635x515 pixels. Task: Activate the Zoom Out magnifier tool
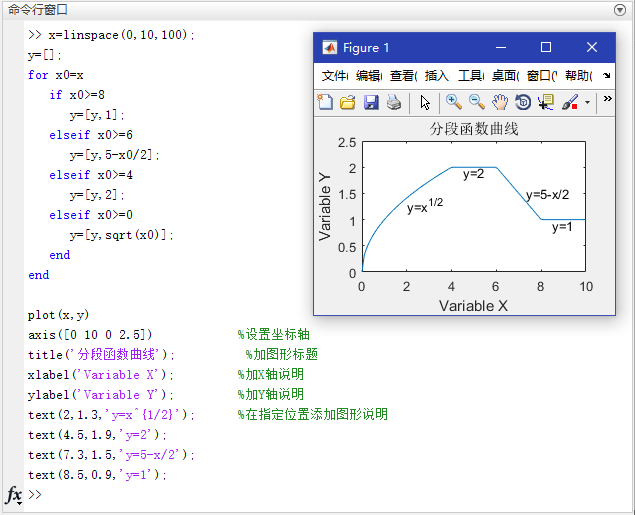[x=477, y=102]
